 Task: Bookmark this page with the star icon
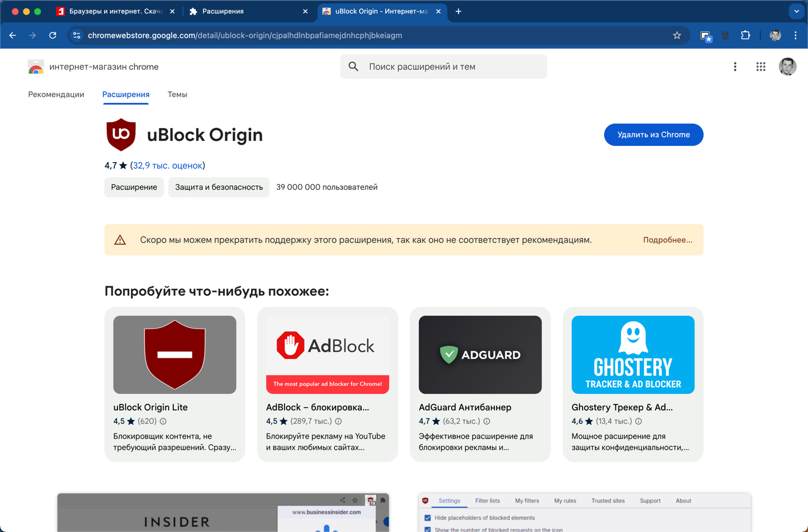pyautogui.click(x=677, y=35)
